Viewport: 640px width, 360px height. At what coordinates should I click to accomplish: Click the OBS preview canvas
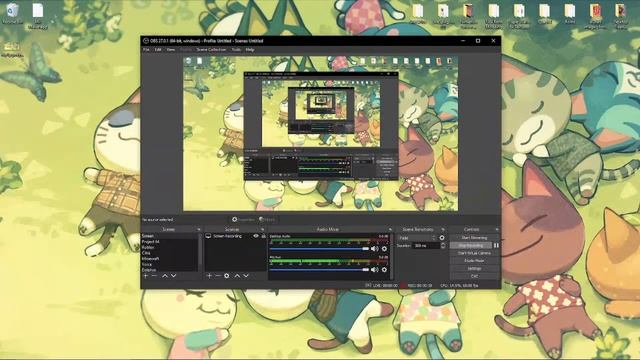[320, 133]
